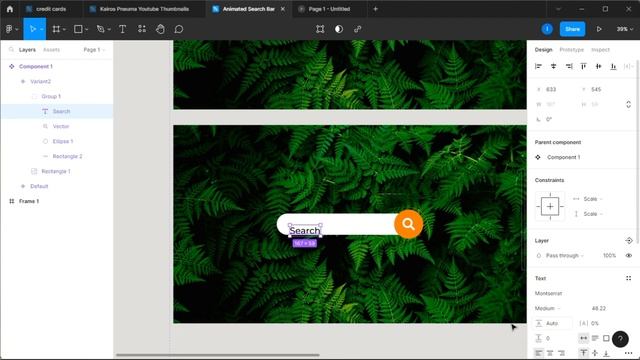Toggle constrain proportions lock

click(x=628, y=104)
